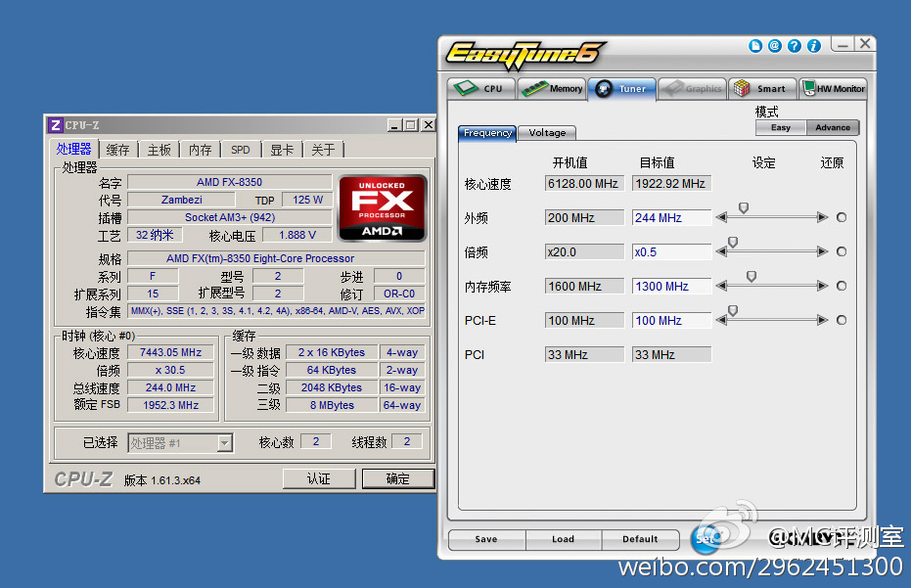Reset 外频 using its restore radio button
This screenshot has width=911, height=588.
click(842, 217)
